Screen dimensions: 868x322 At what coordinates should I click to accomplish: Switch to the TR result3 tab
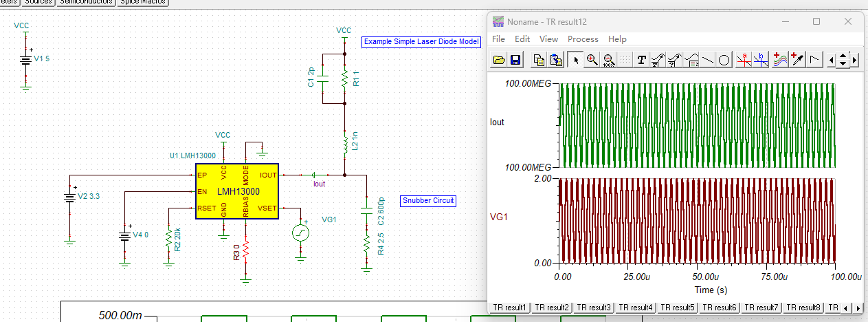coord(594,308)
